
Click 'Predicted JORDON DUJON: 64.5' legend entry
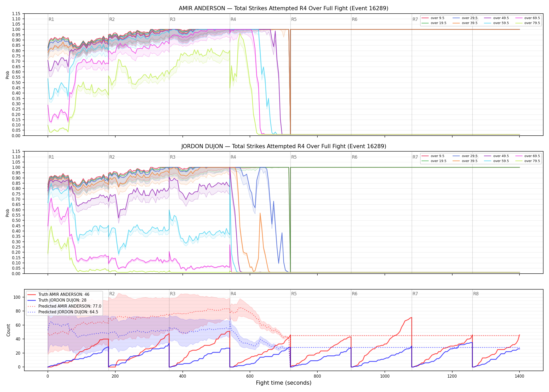(x=63, y=312)
